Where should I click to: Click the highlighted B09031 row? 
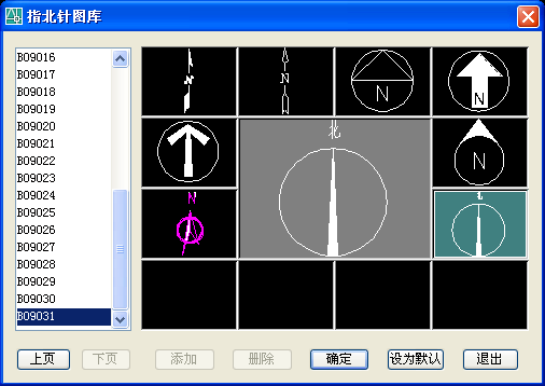64,317
